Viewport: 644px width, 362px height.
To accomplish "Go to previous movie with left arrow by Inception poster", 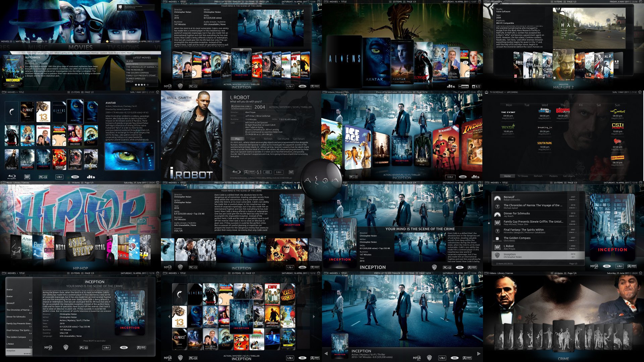I will (326, 353).
